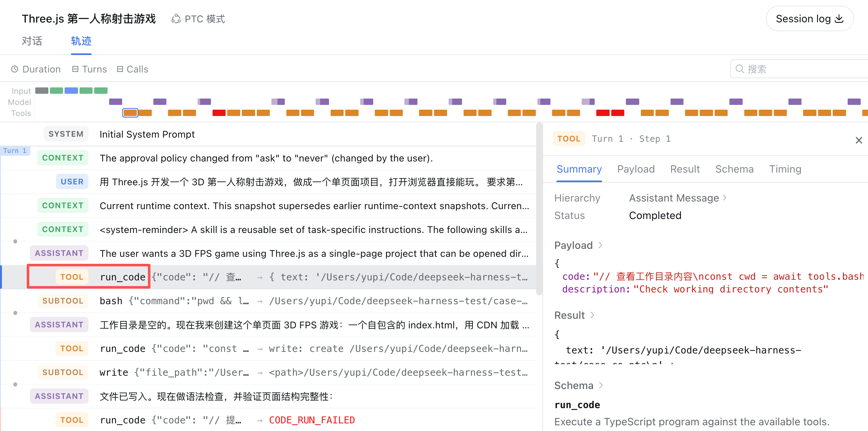Viewport: 868px width, 431px height.
Task: Click the trace list vertical scrollbar
Action: pyautogui.click(x=539, y=209)
